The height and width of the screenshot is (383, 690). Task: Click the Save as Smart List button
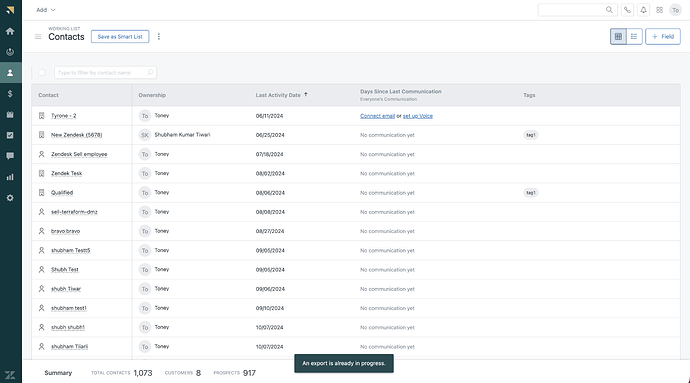click(120, 37)
